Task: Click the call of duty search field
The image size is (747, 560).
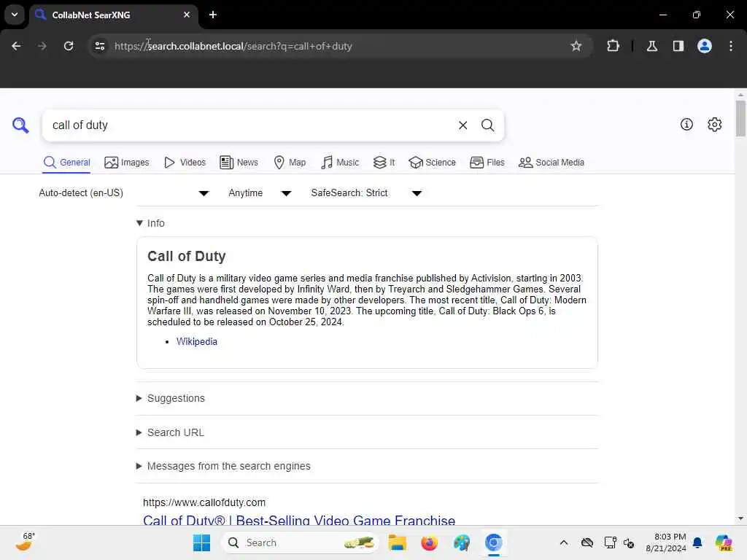Action: (252, 125)
